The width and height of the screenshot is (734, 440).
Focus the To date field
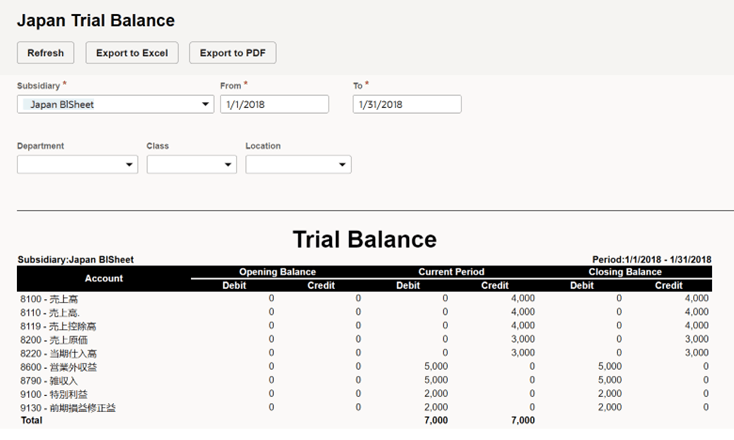pos(407,104)
